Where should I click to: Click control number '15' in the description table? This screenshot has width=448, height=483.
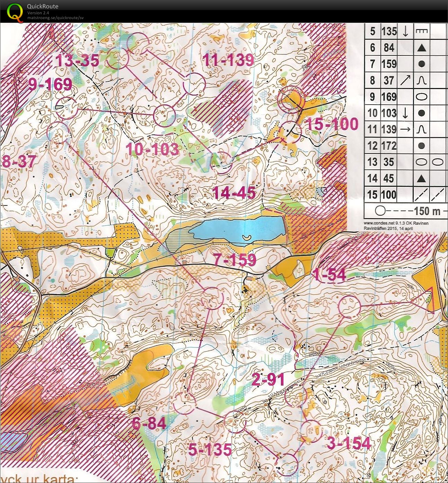(372, 195)
